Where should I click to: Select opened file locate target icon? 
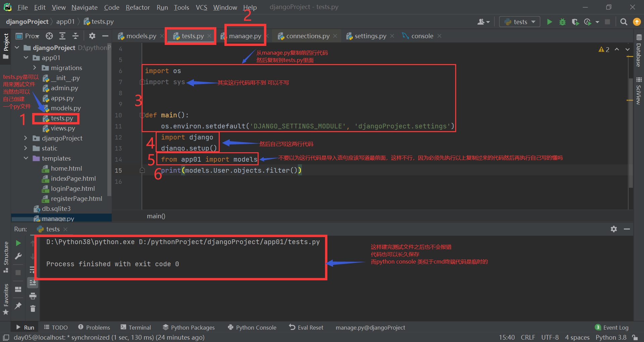click(x=49, y=36)
